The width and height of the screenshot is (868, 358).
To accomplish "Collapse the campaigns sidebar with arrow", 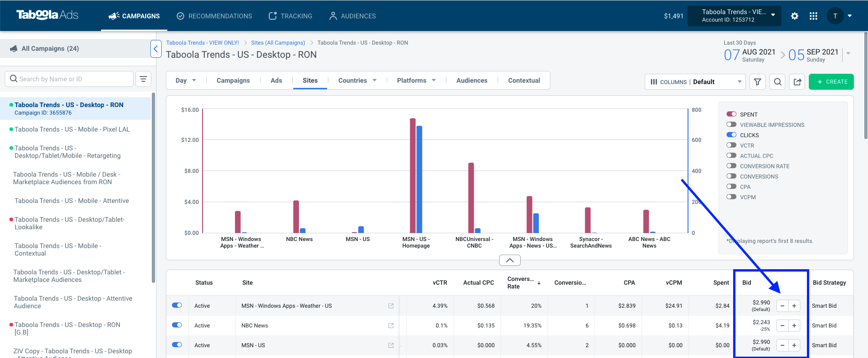I will point(156,49).
